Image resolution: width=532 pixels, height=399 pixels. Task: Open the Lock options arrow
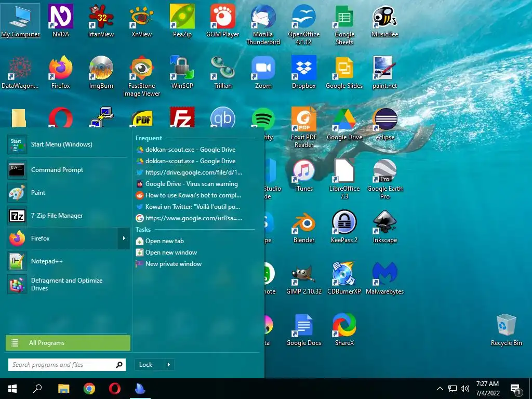(169, 364)
